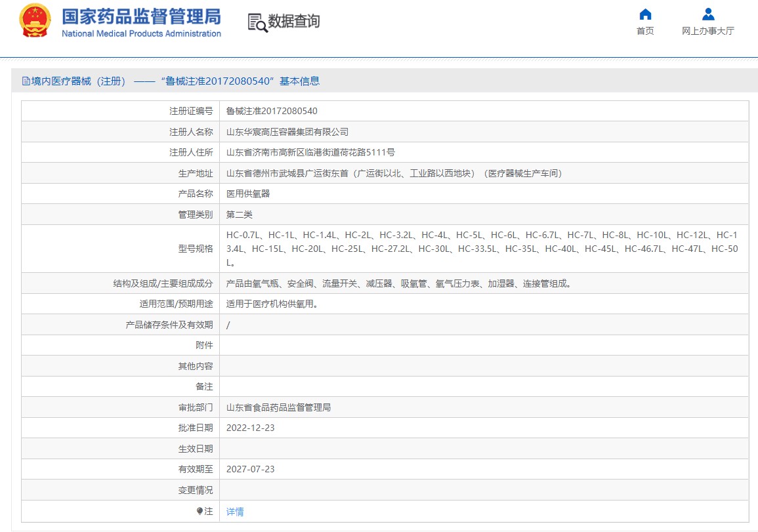Click the 产品名称 label
Viewport: 758px width, 532px height.
196,194
